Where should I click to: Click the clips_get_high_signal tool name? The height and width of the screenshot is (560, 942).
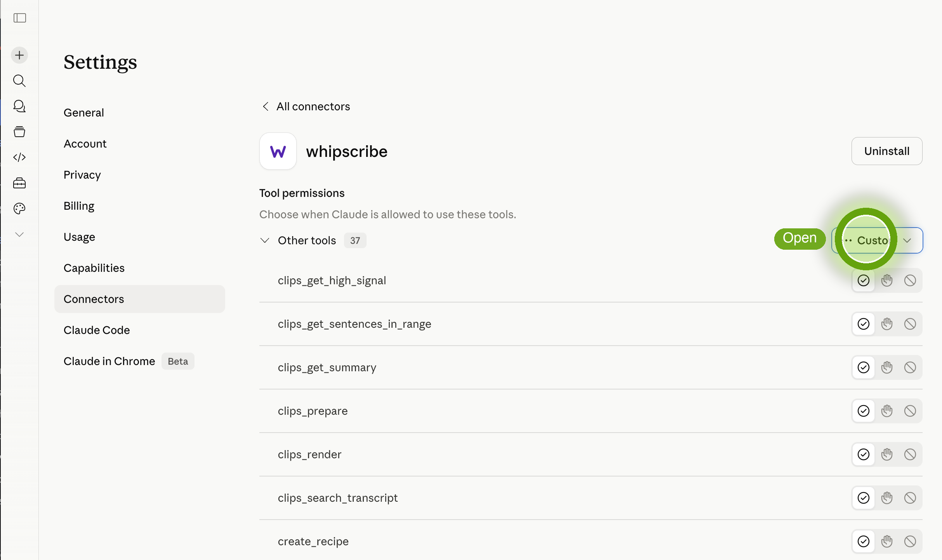pos(332,280)
